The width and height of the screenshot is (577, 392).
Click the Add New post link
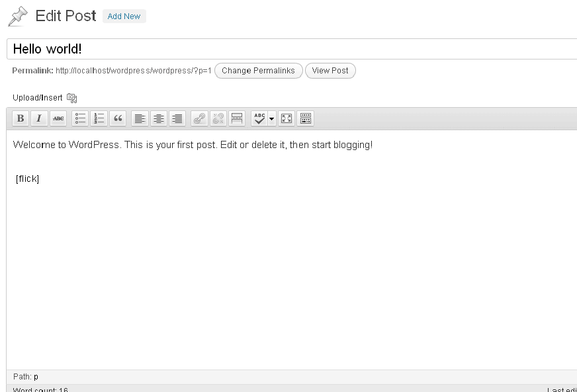pyautogui.click(x=124, y=16)
